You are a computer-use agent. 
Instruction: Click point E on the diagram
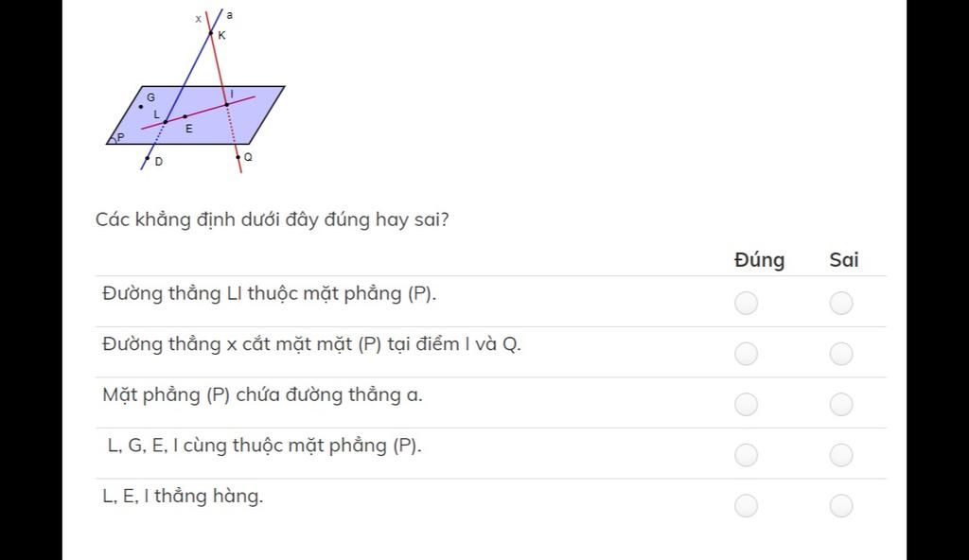185,116
